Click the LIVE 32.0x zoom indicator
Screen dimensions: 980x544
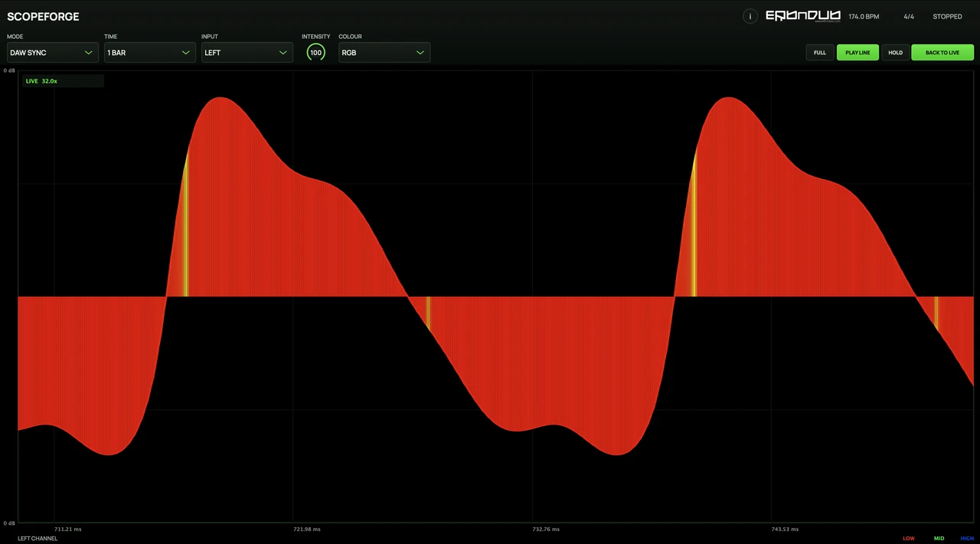41,81
